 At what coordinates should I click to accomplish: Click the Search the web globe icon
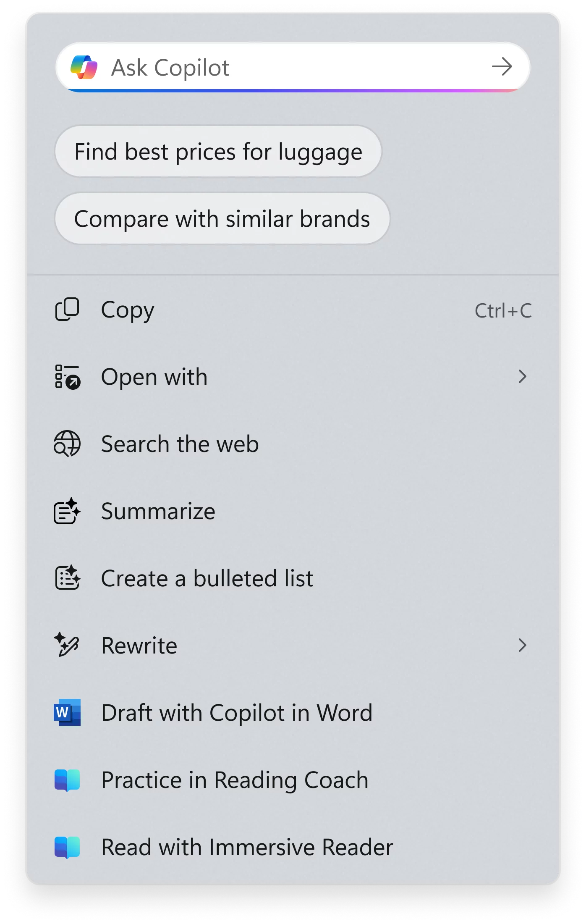pos(67,444)
